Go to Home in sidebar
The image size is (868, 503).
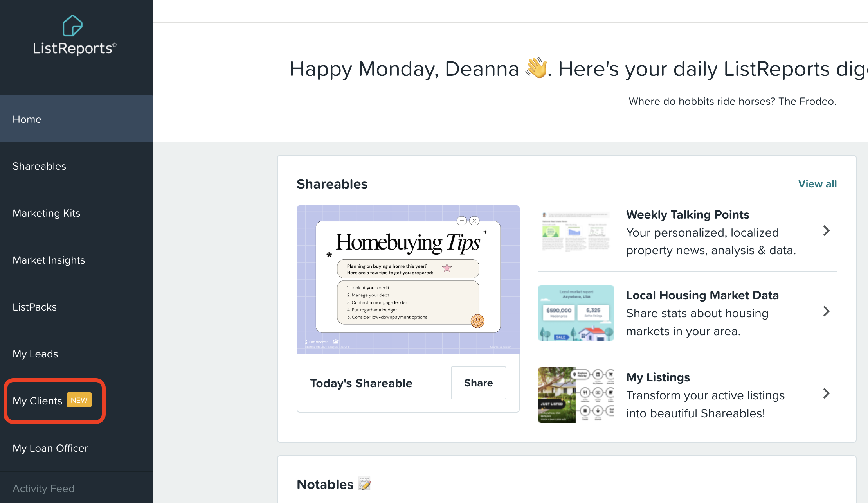[27, 119]
